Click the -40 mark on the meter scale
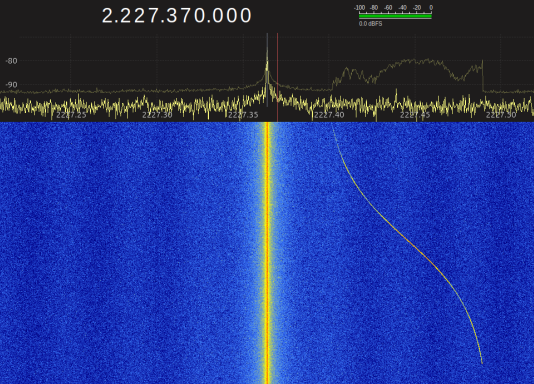Viewport: 534px width, 384px height. 403,7
